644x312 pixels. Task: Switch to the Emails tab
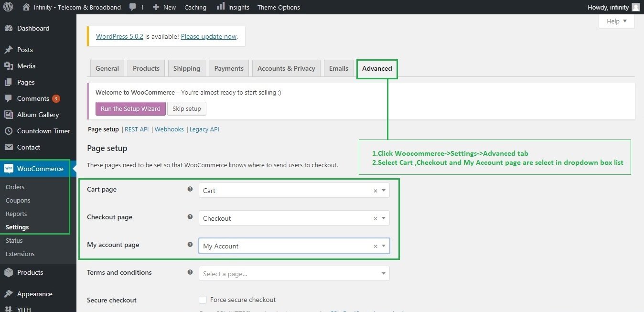point(339,68)
